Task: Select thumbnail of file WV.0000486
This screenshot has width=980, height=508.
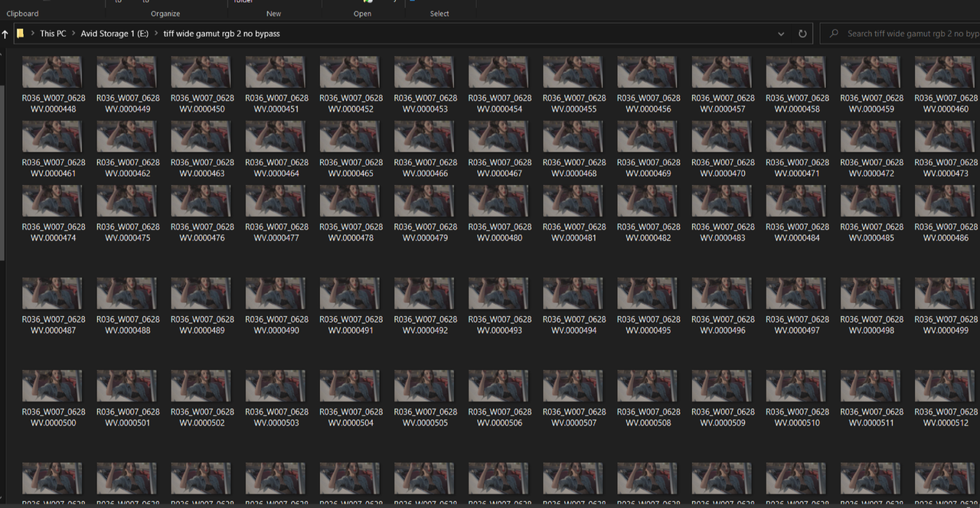Action: coord(945,200)
